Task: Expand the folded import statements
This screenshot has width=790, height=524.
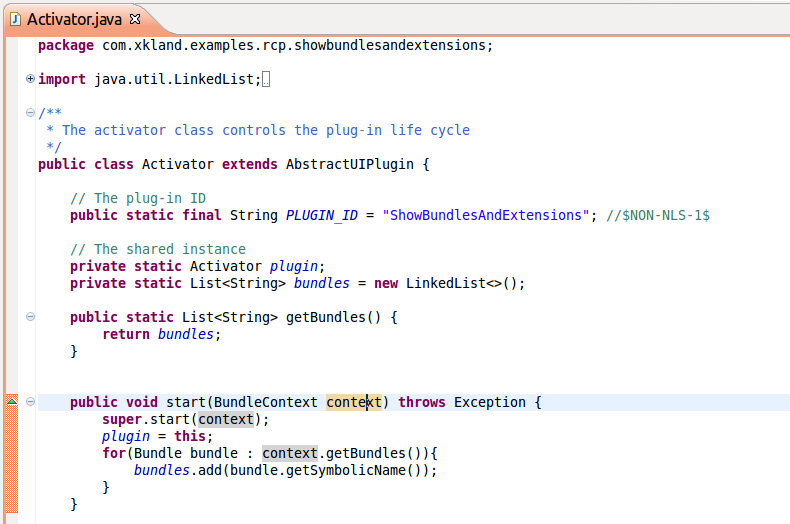Action: (x=30, y=79)
